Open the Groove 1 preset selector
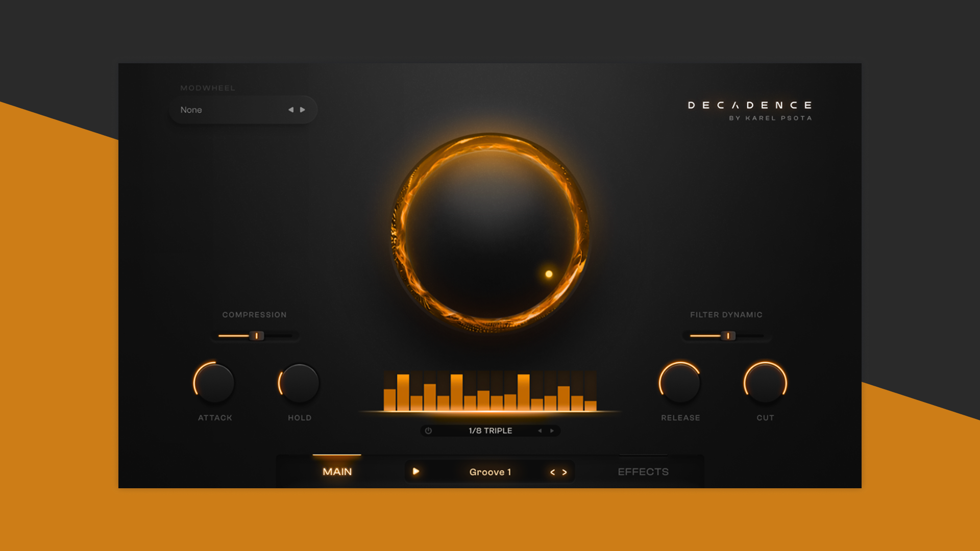This screenshot has height=551, width=980. (x=490, y=472)
